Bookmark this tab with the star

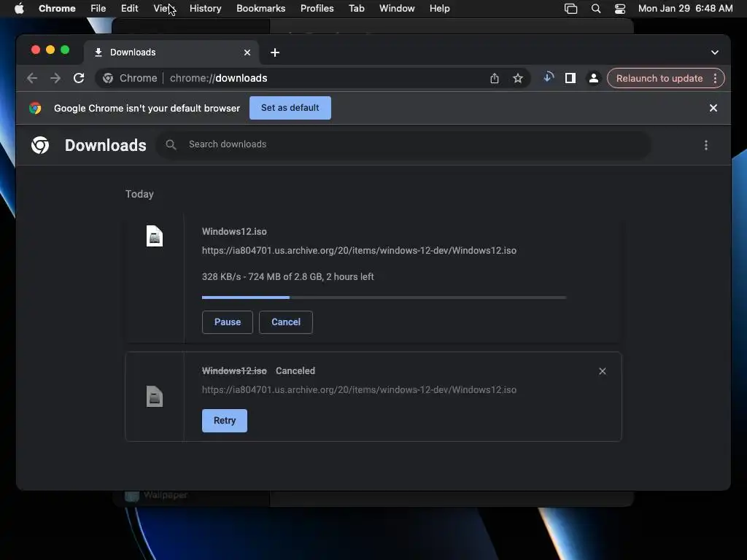(518, 78)
